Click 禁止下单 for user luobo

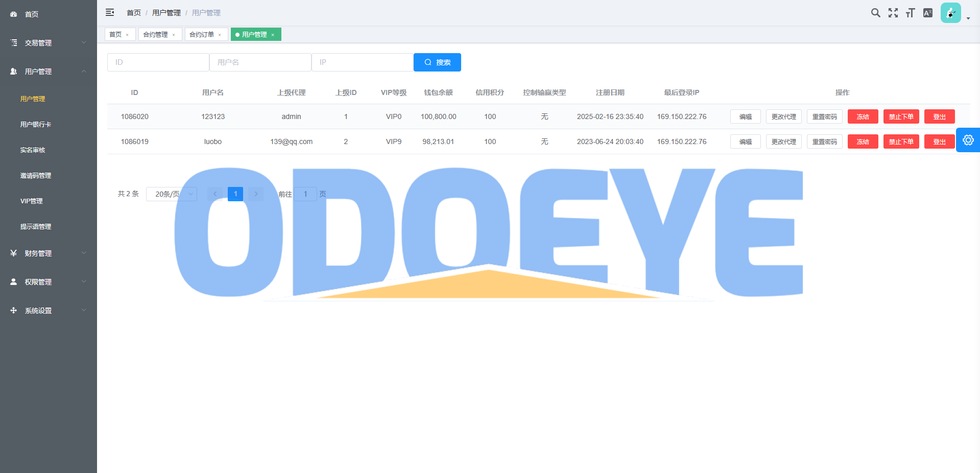coord(901,141)
